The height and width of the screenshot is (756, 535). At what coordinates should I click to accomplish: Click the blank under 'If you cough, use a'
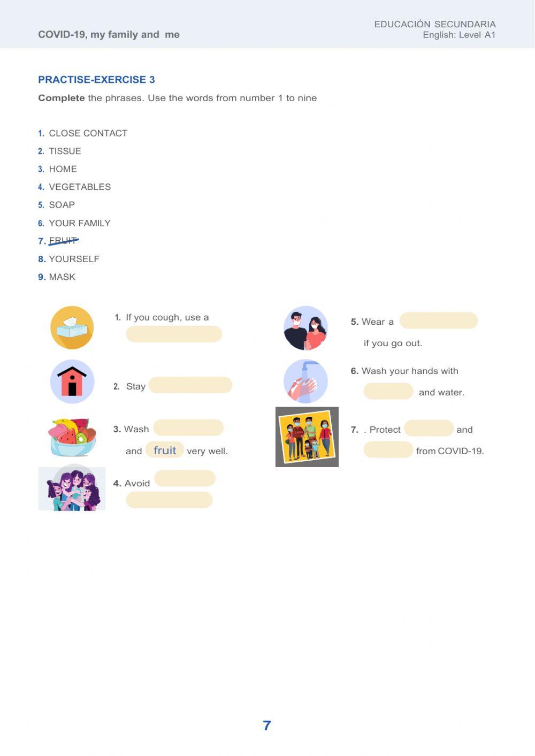174,334
